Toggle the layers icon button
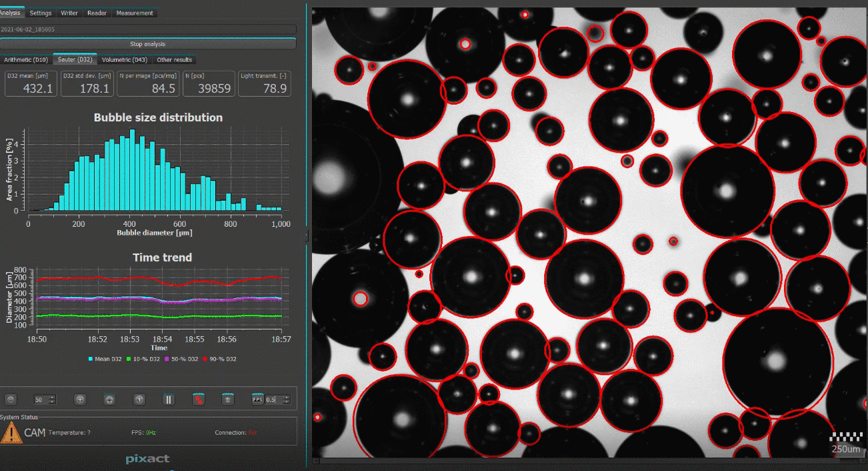This screenshot has width=868, height=471. point(228,399)
